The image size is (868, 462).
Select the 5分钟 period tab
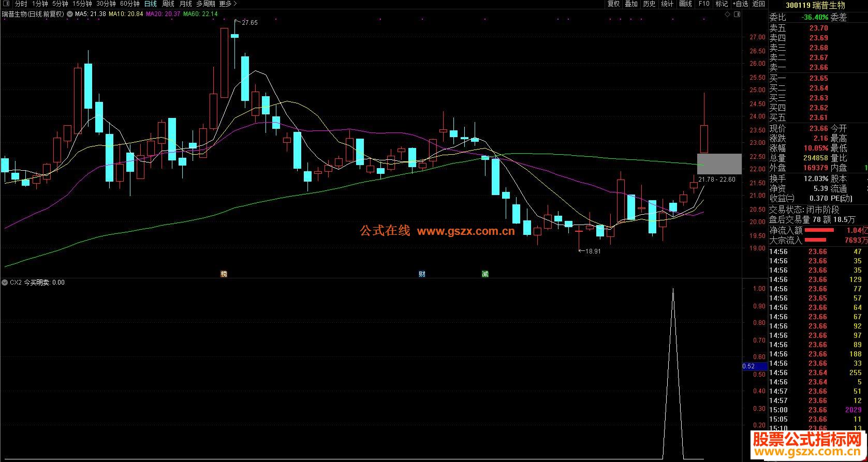point(60,4)
